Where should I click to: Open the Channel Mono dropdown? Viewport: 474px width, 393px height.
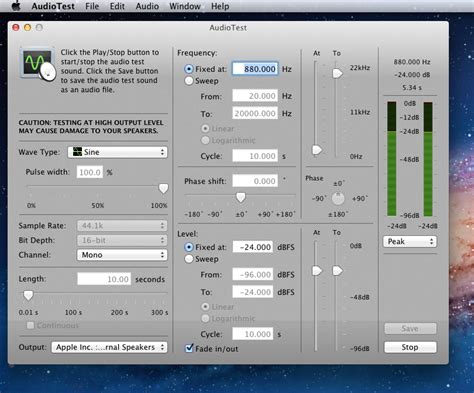tap(122, 255)
